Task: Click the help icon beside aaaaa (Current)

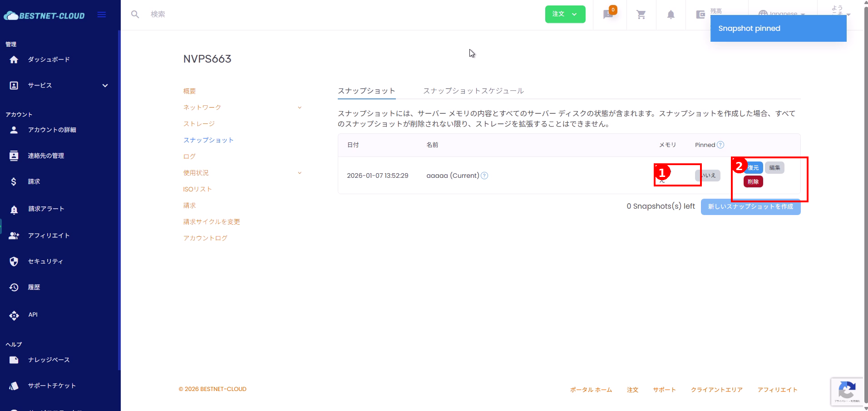Action: pos(484,176)
